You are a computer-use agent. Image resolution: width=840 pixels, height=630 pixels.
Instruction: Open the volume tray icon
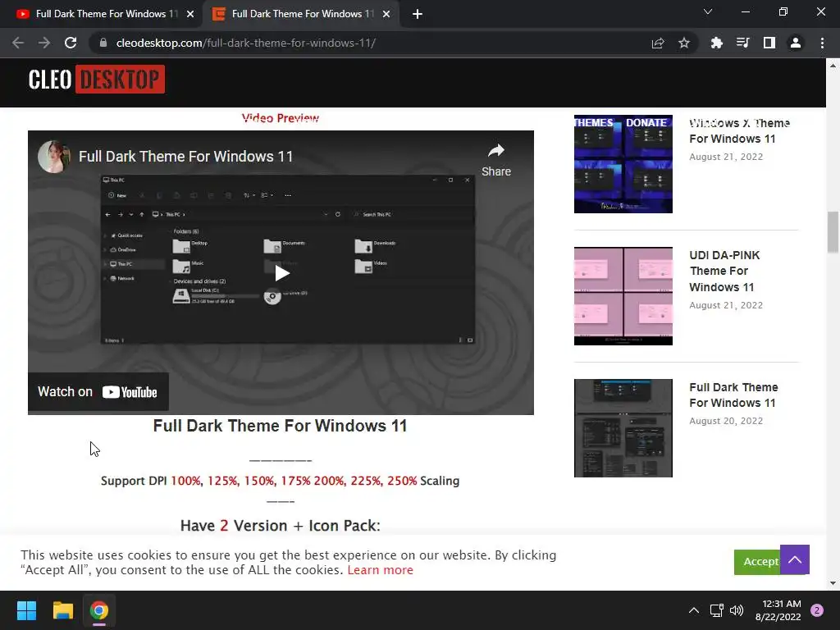[x=737, y=610]
